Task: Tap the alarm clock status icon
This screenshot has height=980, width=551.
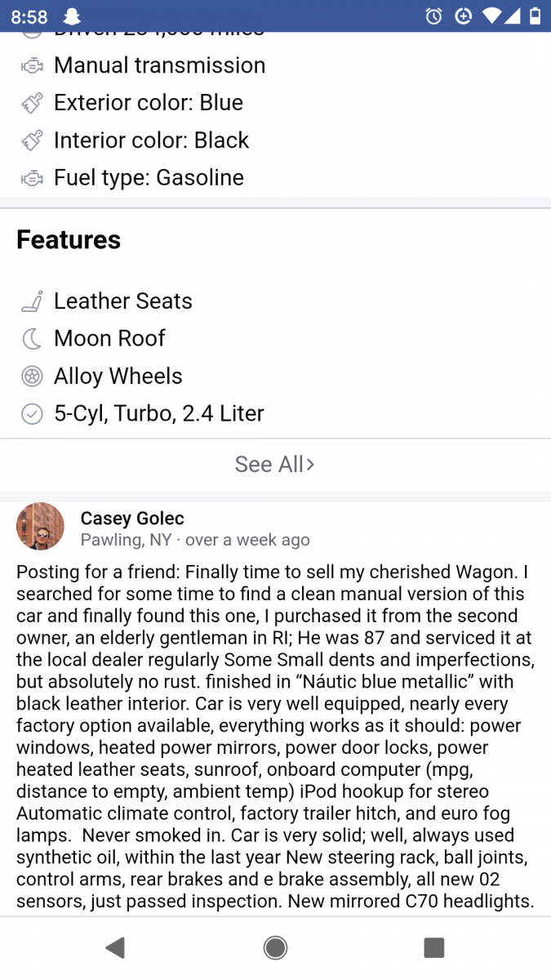Action: [434, 16]
